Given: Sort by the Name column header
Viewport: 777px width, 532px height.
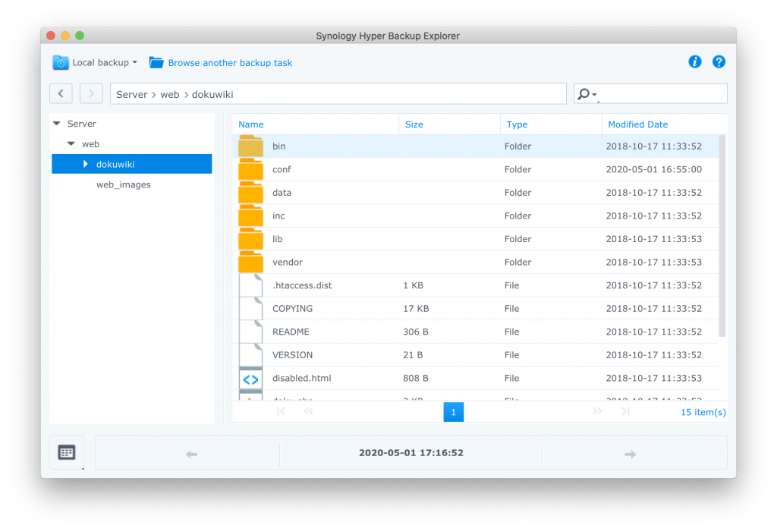Looking at the screenshot, I should click(251, 124).
